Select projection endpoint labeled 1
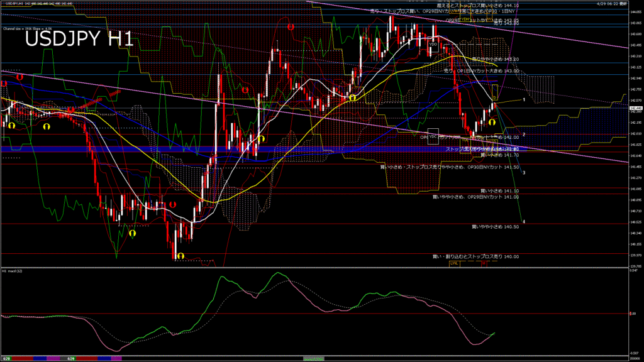Screen dimensions: 644x362 coord(524,100)
